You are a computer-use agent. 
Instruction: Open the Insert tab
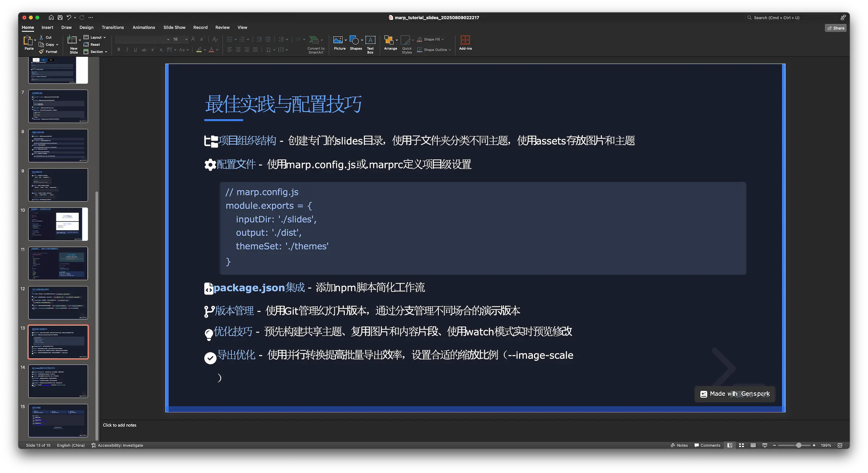click(x=47, y=27)
